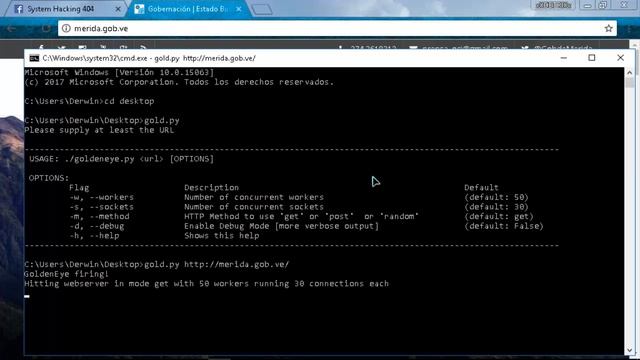Click the 'USAGE: ./goldeneye.py' line
The image size is (640, 360).
click(121, 159)
